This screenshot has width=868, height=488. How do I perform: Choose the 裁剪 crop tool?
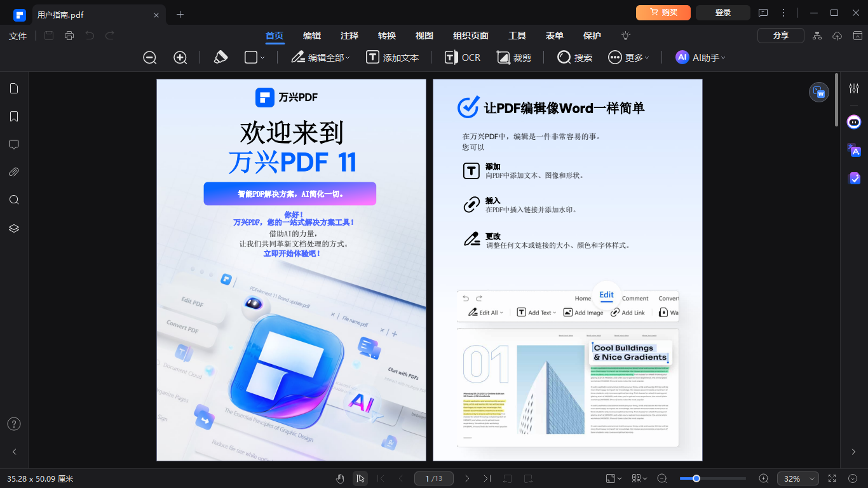[514, 58]
